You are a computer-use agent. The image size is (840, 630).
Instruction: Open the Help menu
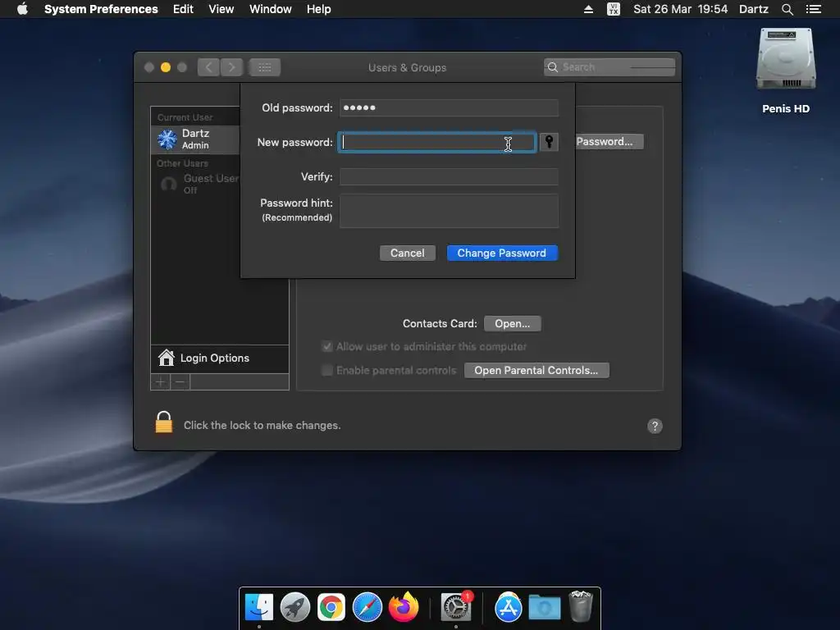tap(319, 9)
